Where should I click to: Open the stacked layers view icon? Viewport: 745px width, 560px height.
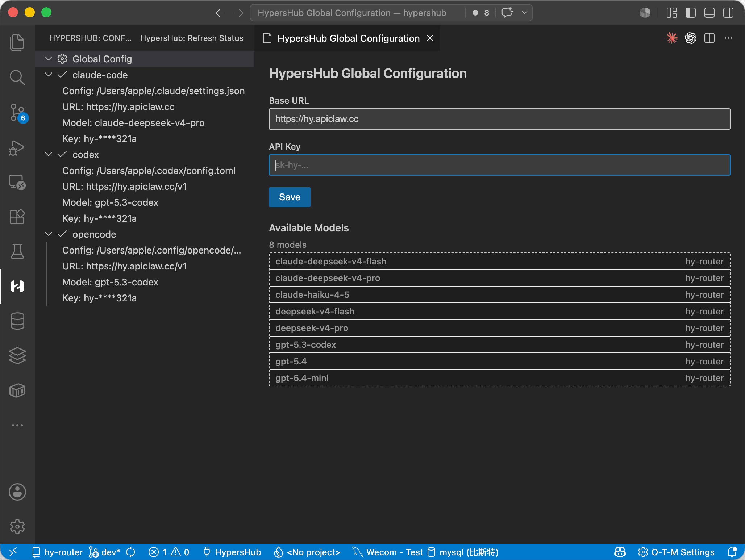[x=17, y=356]
